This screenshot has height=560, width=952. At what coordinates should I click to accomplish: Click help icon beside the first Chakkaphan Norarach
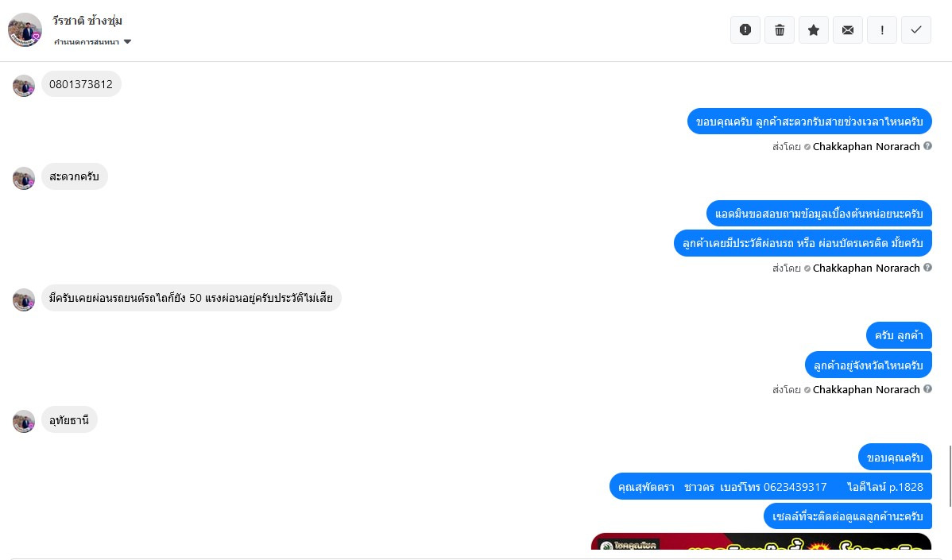[927, 145]
